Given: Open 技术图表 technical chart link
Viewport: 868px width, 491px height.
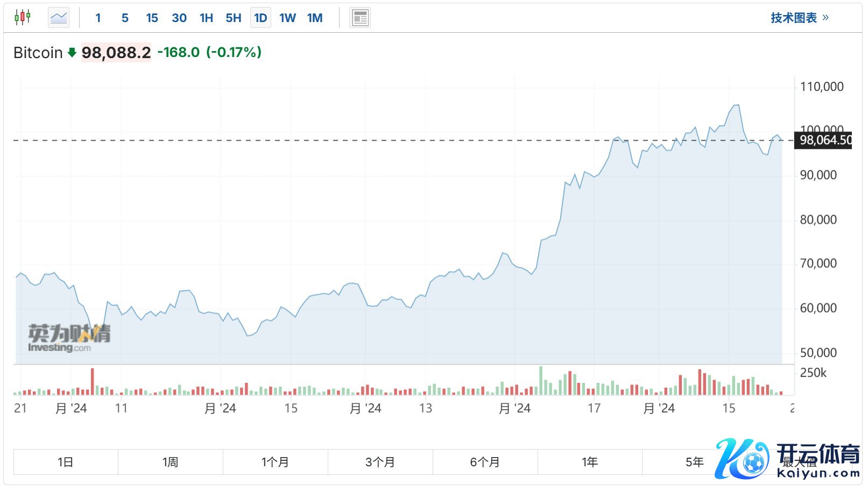Looking at the screenshot, I should (x=799, y=18).
